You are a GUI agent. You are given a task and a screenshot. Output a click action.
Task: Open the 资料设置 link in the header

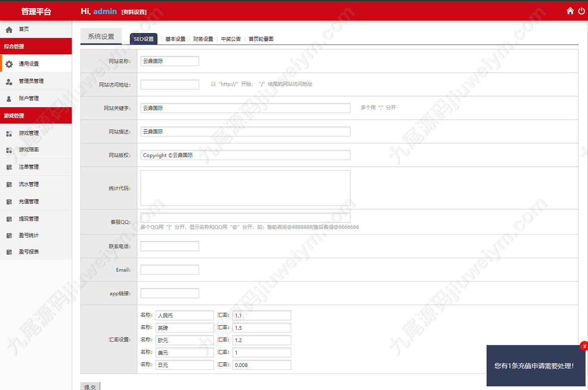134,12
